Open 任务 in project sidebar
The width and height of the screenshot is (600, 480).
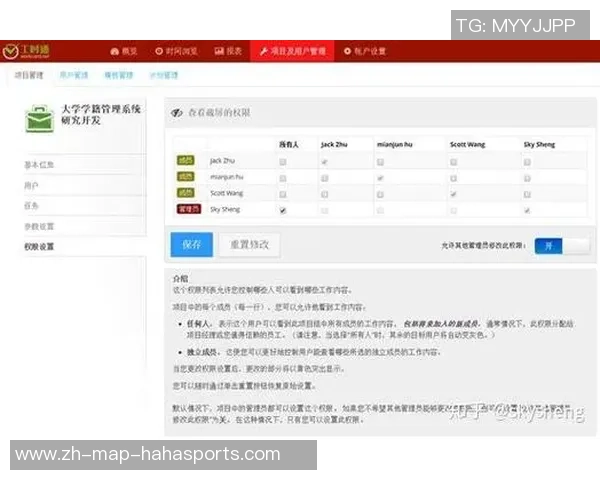coord(31,206)
